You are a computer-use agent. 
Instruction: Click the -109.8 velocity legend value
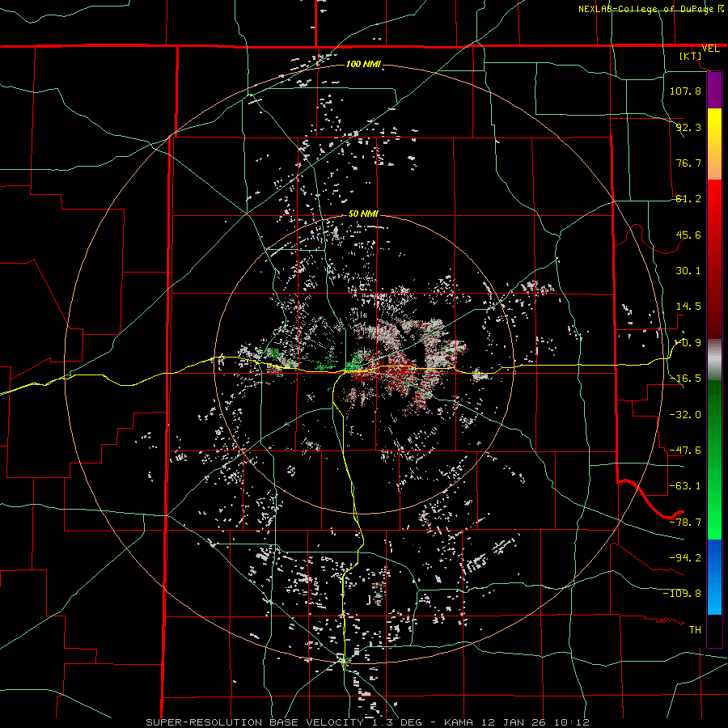pos(682,594)
